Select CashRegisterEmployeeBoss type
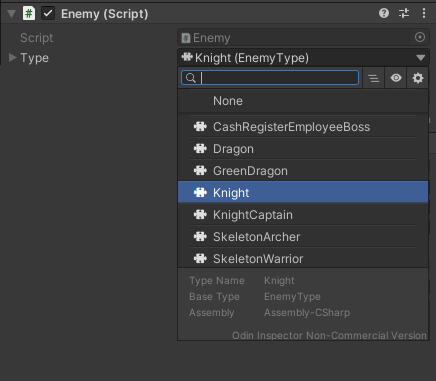Image resolution: width=436 pixels, height=381 pixels. pyautogui.click(x=303, y=127)
